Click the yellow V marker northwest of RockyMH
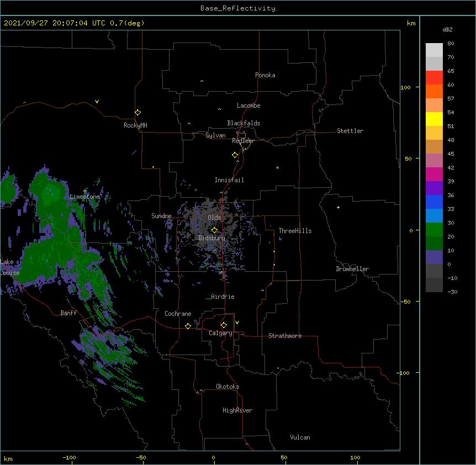476x465 pixels. point(97,102)
